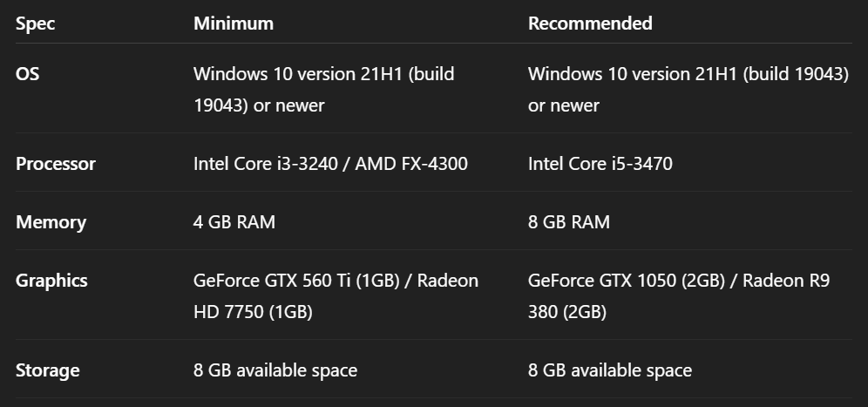Click the 380 (2GB) text line
The image size is (868, 407).
point(566,312)
